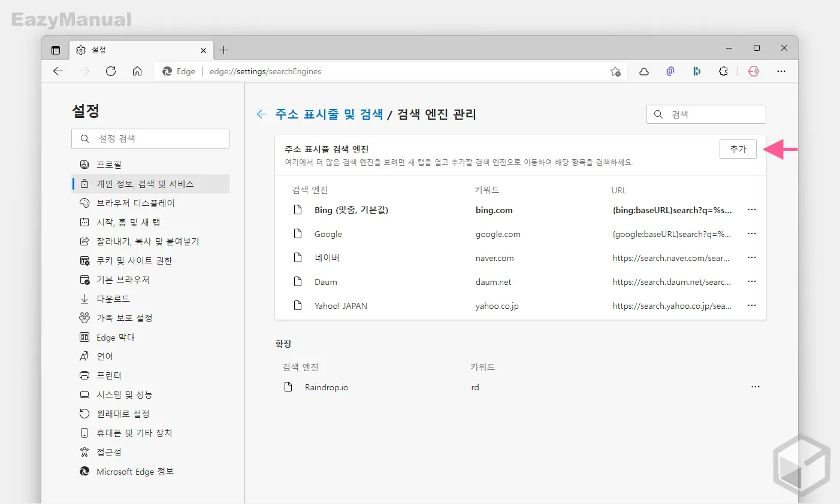The height and width of the screenshot is (504, 840).
Task: Click the 검색 field on the engines page
Action: pos(706,114)
